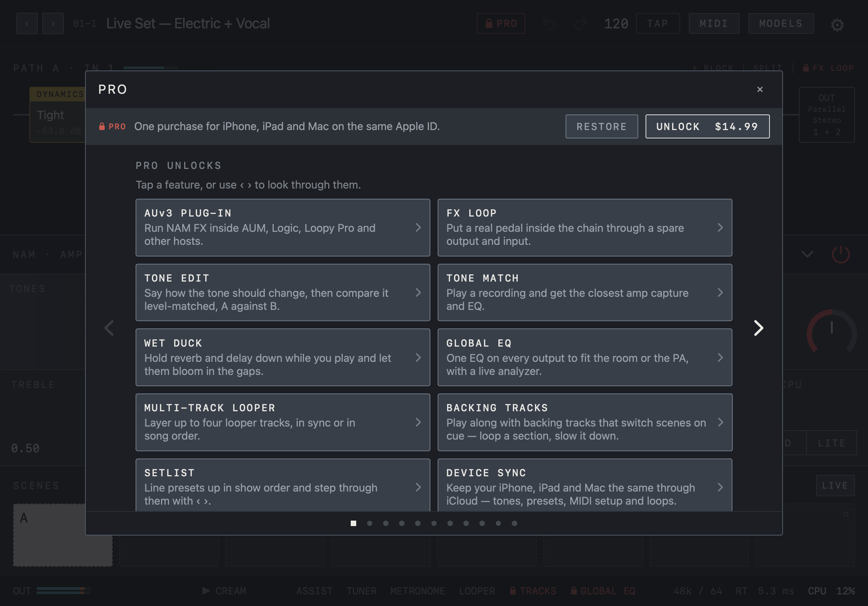
Task: Close the PRO dialog
Action: coord(760,89)
